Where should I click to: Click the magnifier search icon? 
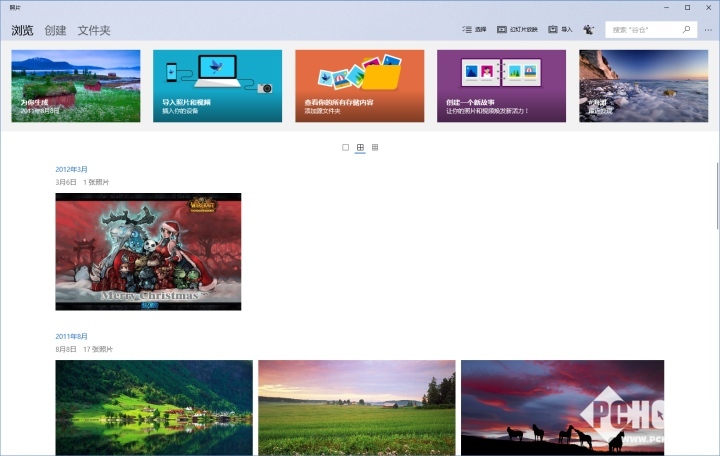[686, 29]
